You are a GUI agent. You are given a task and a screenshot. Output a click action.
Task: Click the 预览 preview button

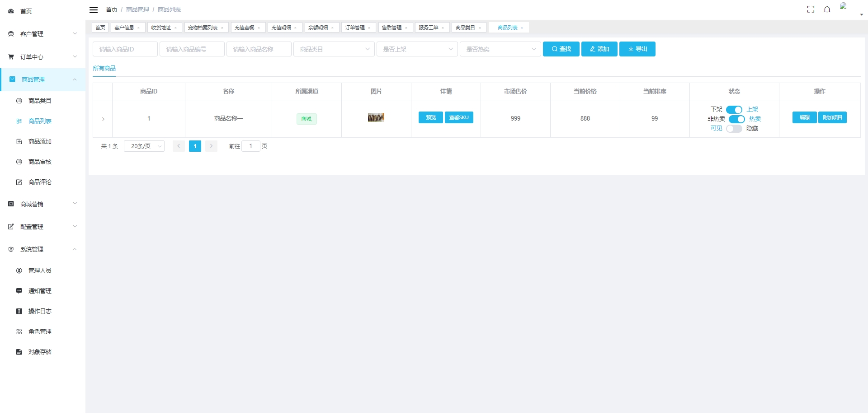431,117
